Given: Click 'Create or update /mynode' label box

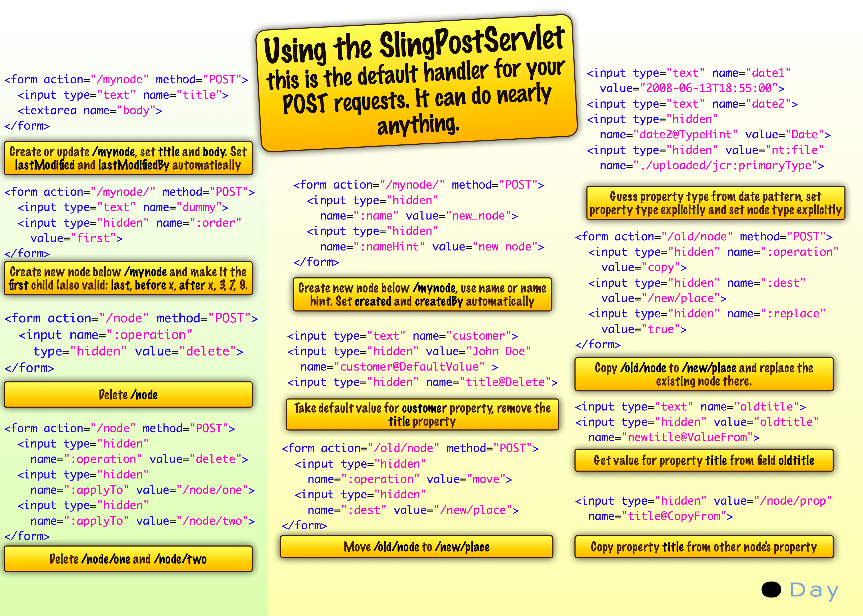Looking at the screenshot, I should [x=128, y=158].
